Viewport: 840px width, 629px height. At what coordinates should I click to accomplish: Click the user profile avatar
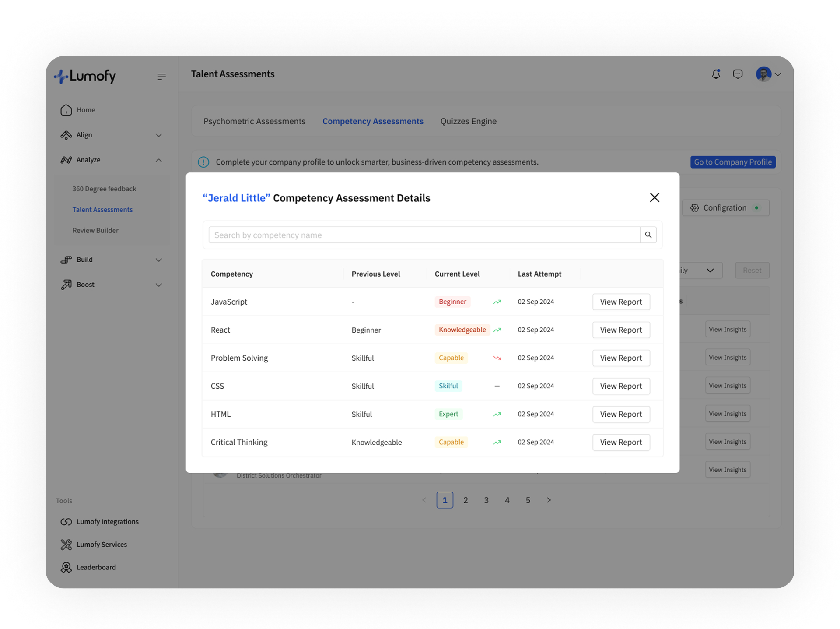(763, 74)
